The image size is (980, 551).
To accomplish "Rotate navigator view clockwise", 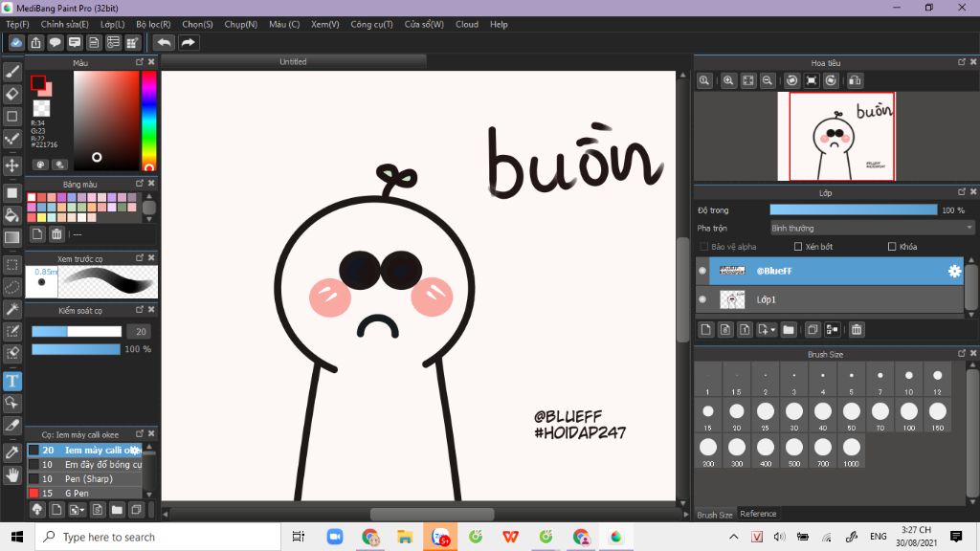I will coord(831,80).
